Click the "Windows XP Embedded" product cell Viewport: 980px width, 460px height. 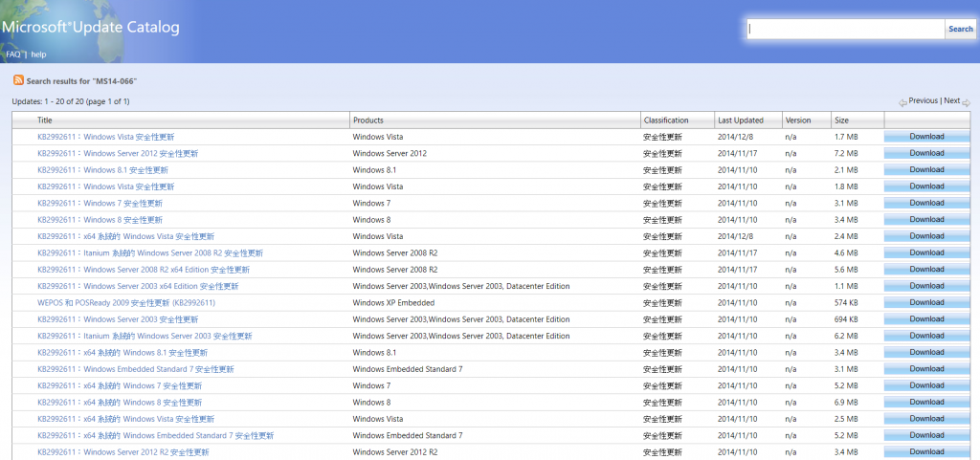(393, 303)
